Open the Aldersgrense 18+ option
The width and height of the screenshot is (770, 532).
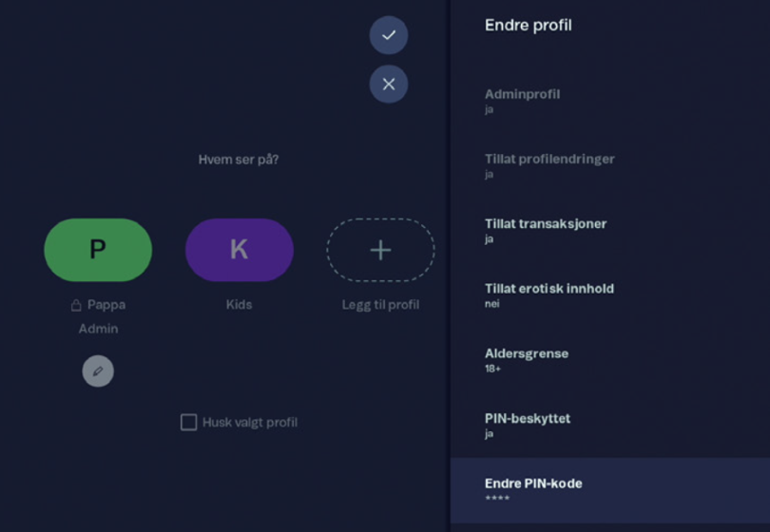coord(610,361)
